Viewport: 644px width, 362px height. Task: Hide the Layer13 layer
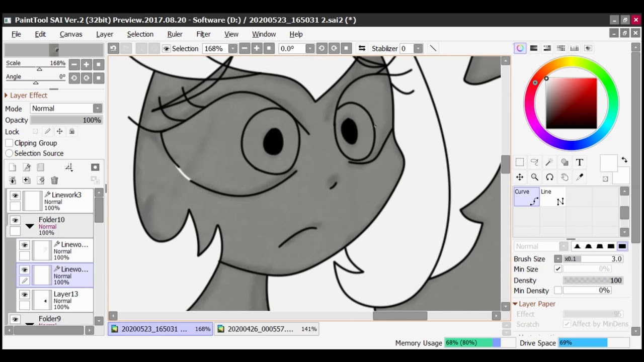(24, 295)
